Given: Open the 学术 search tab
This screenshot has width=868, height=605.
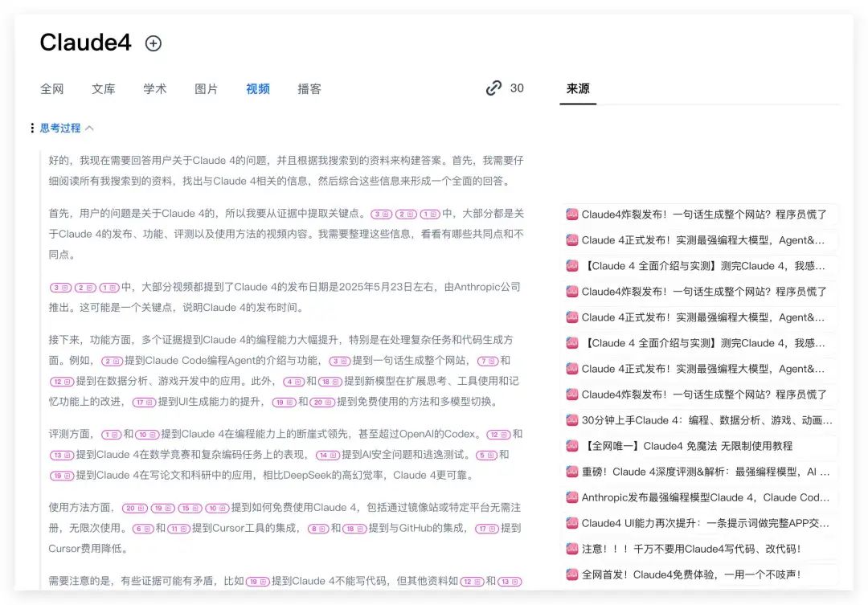Looking at the screenshot, I should pos(155,88).
